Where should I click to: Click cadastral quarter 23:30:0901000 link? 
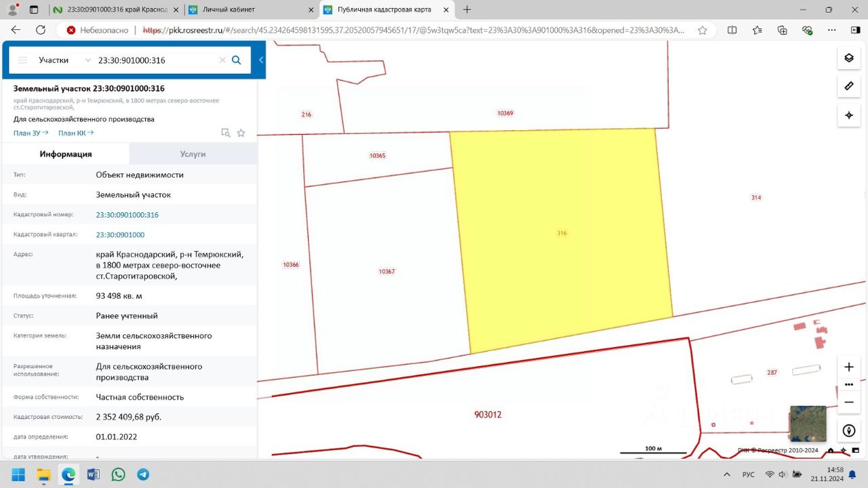(120, 235)
